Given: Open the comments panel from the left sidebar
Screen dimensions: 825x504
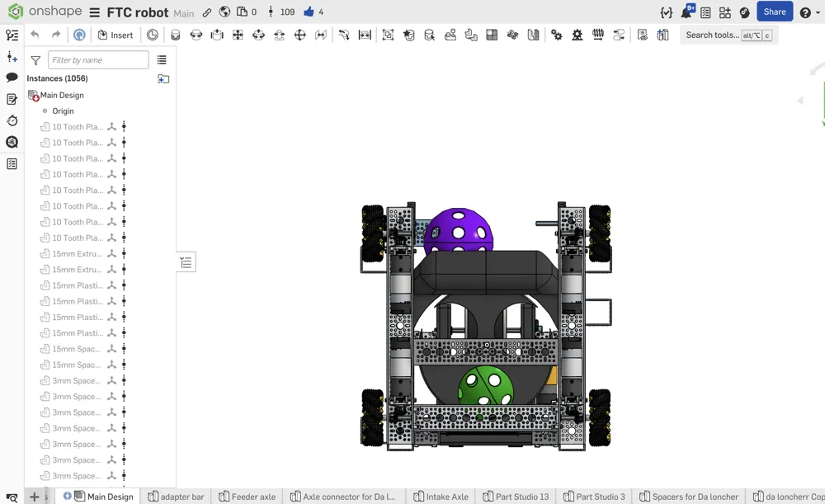Looking at the screenshot, I should pos(12,77).
